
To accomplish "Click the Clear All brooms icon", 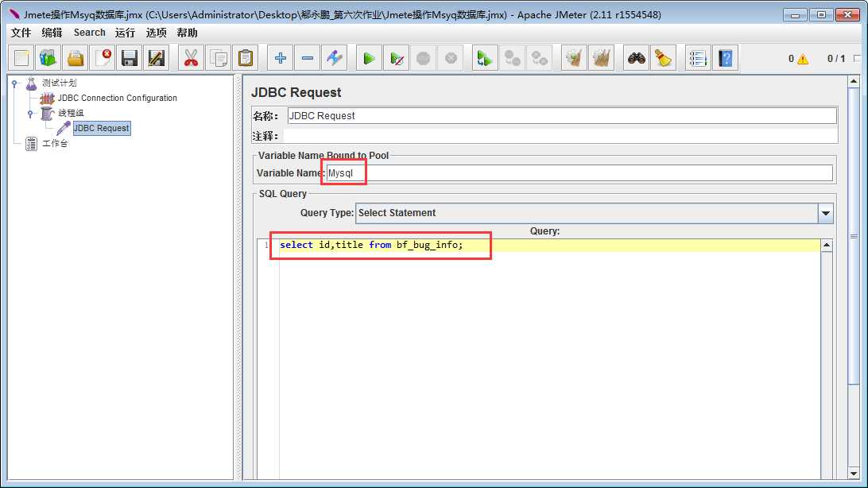I will coord(601,58).
